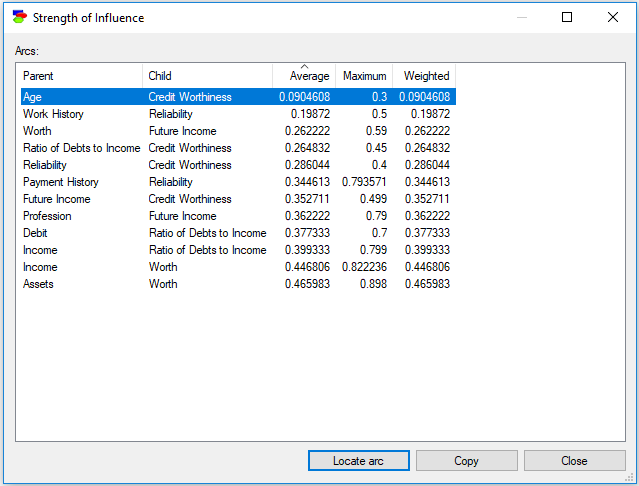Click child Future Income in Profession row
The width and height of the screenshot is (639, 486).
coord(183,216)
